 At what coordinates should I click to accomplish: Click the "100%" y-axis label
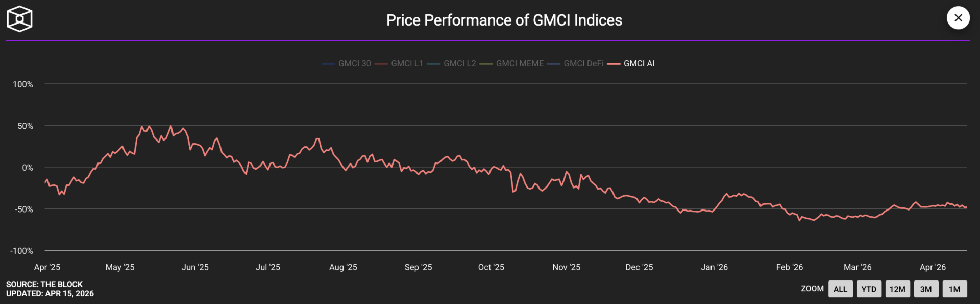click(x=23, y=84)
